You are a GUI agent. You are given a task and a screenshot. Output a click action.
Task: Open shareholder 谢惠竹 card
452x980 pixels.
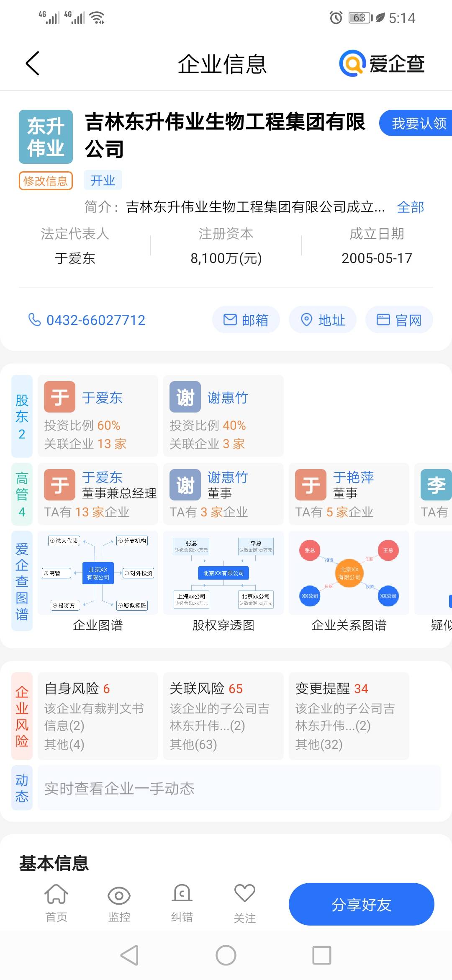[223, 416]
